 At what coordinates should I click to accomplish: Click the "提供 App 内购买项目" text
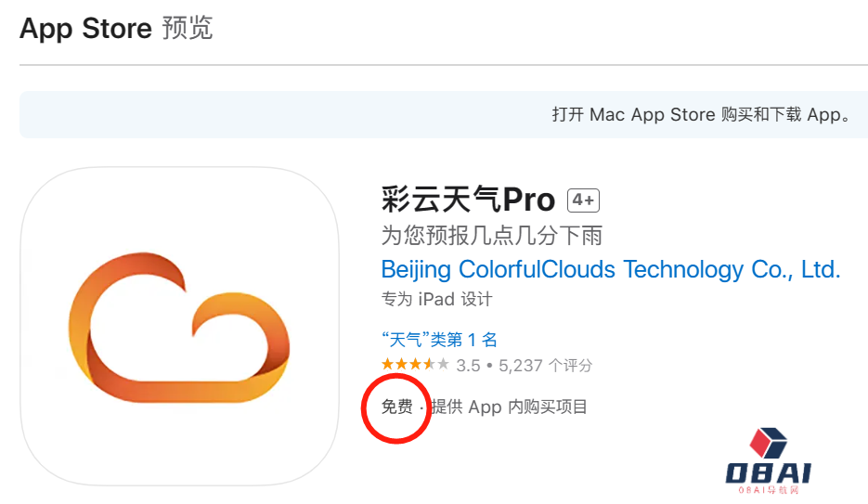click(509, 407)
